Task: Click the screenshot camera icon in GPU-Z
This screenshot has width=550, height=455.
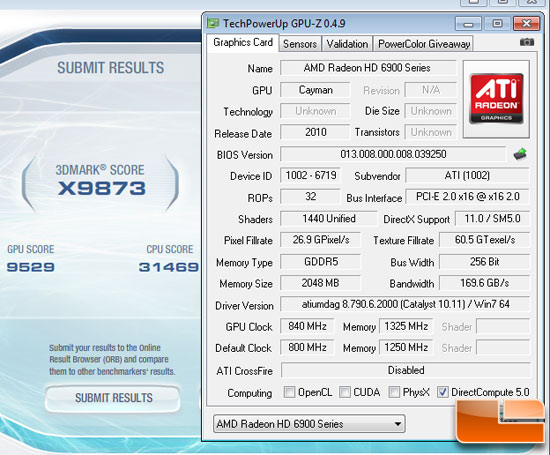Action: pos(526,42)
